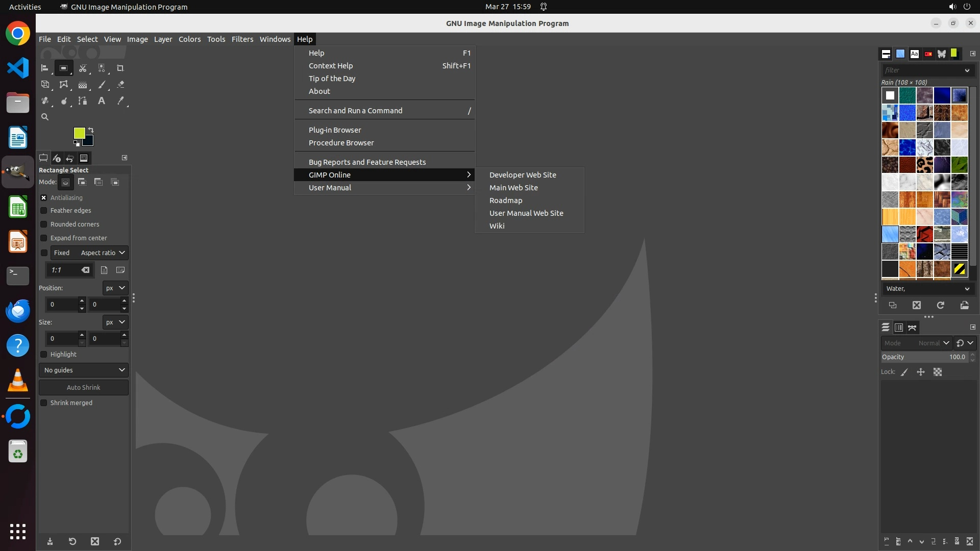Disable the Antialiasing checkbox

click(x=44, y=197)
